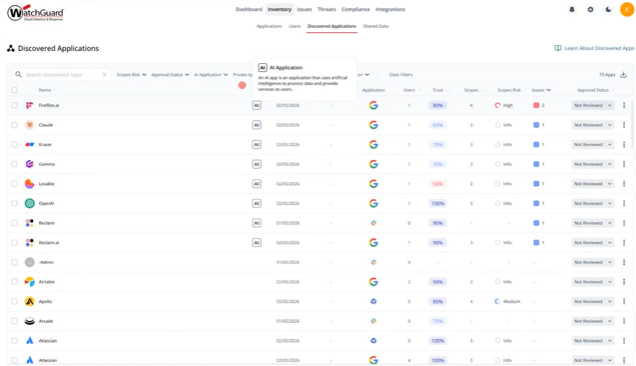Screen dimensions: 636x366
Task: Click the WatchGuard logo
Action: click(36, 13)
